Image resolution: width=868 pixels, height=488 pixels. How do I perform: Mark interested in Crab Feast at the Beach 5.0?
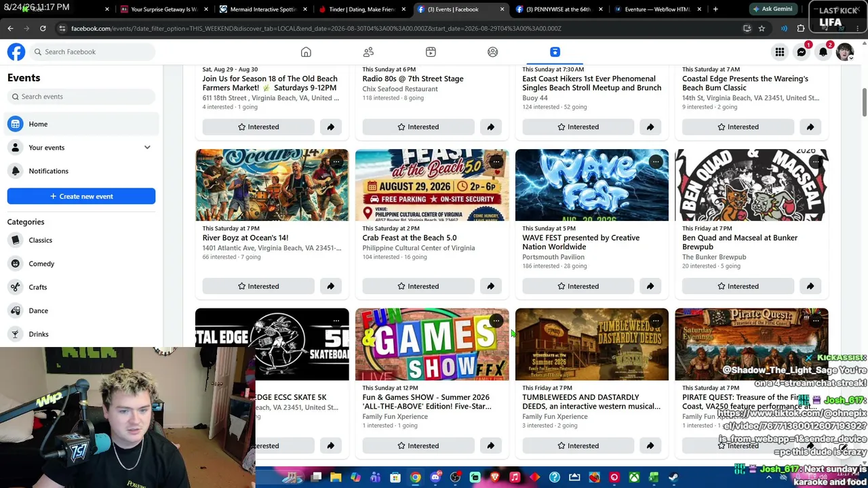pyautogui.click(x=418, y=286)
